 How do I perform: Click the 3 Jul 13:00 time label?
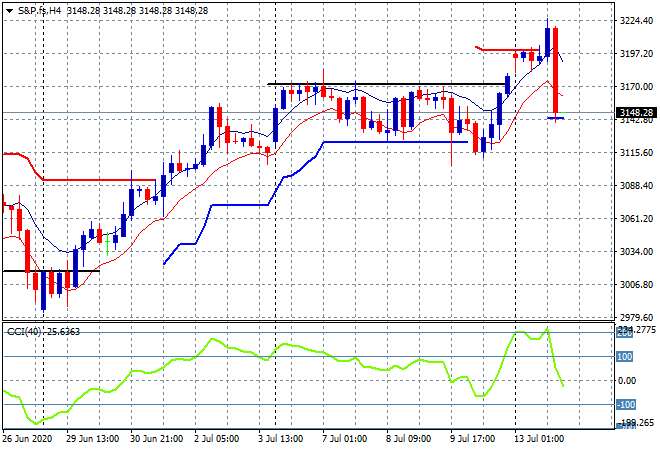click(x=281, y=439)
